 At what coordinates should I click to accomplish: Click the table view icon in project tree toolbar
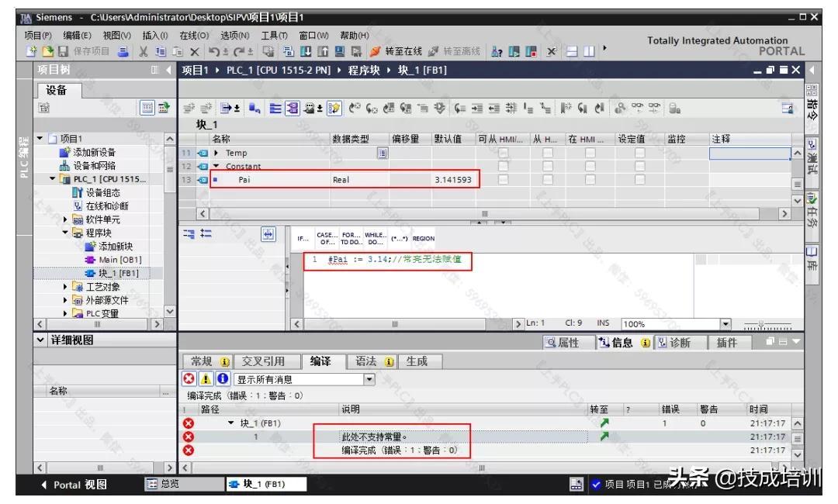[147, 108]
